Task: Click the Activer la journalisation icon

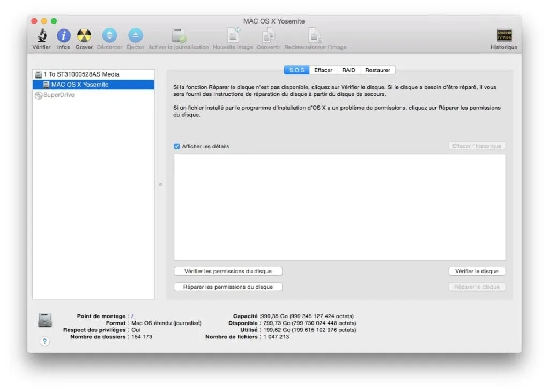Action: click(179, 35)
